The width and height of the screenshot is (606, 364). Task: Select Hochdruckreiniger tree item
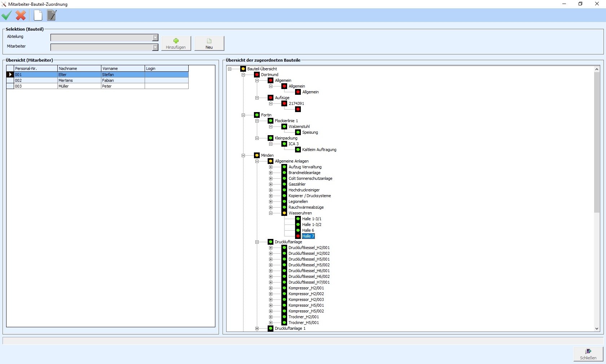(304, 190)
